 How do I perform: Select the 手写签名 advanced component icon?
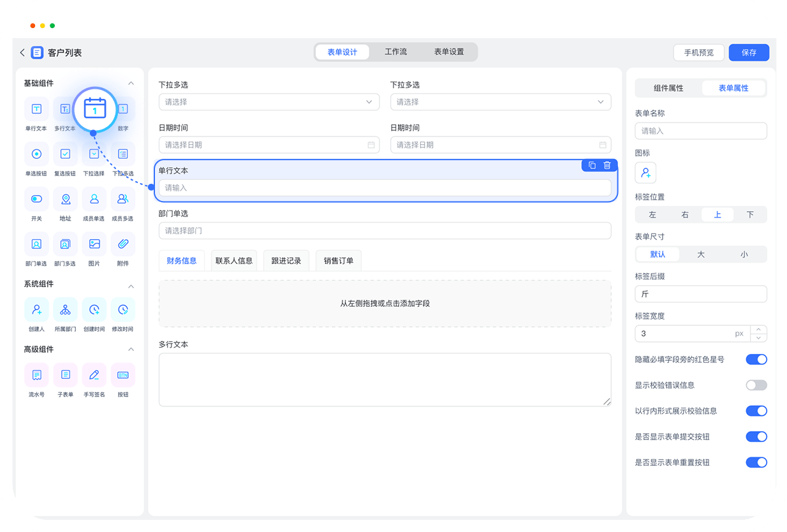coord(94,375)
